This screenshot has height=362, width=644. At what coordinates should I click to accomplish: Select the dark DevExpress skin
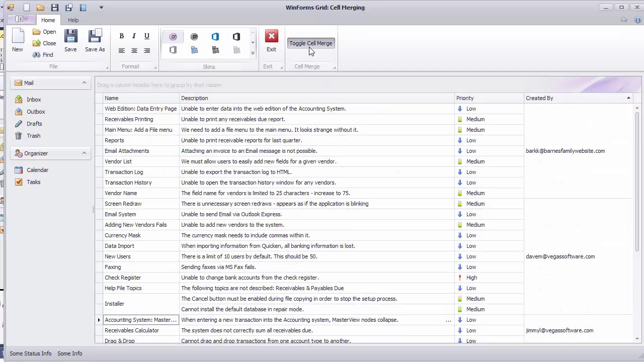[194, 37]
